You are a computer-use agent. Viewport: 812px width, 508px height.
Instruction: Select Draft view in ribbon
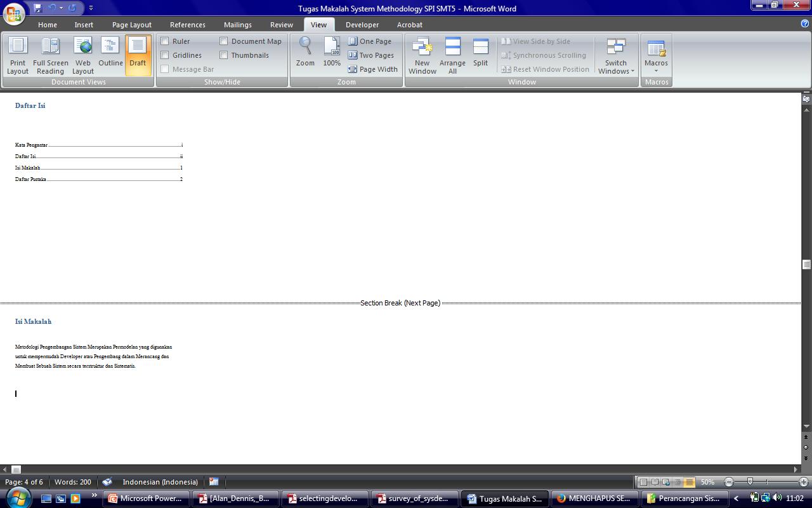click(138, 56)
